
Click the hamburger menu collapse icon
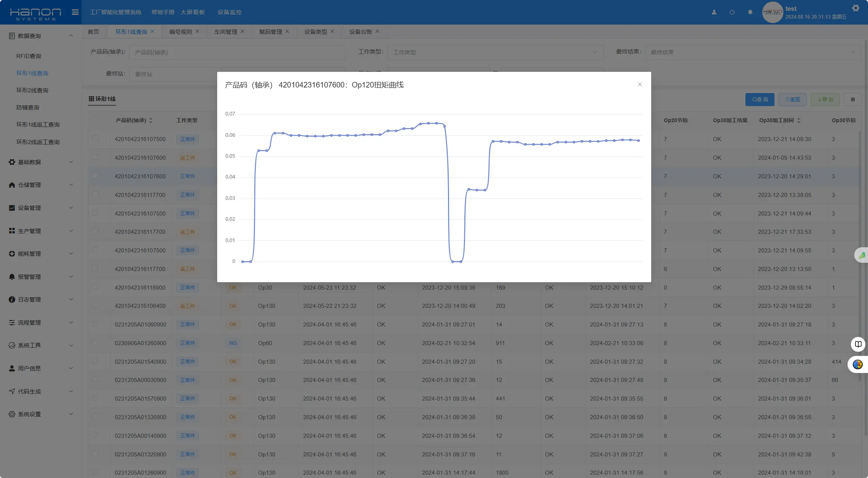pos(75,12)
